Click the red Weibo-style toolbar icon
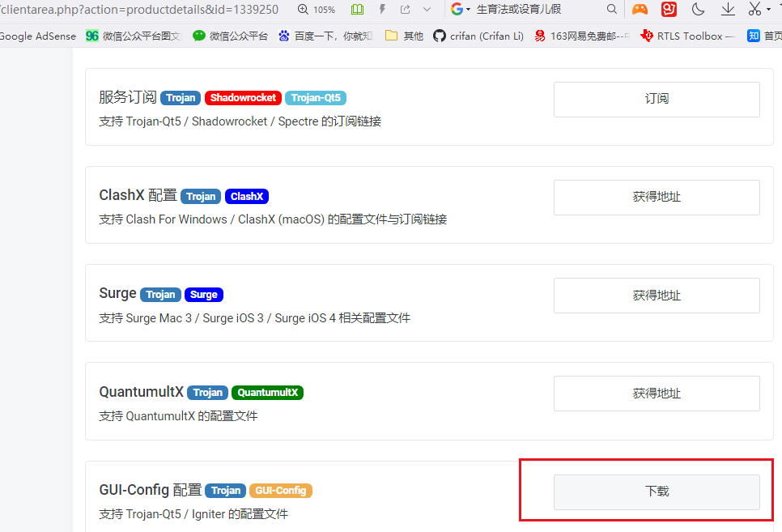 pyautogui.click(x=669, y=9)
